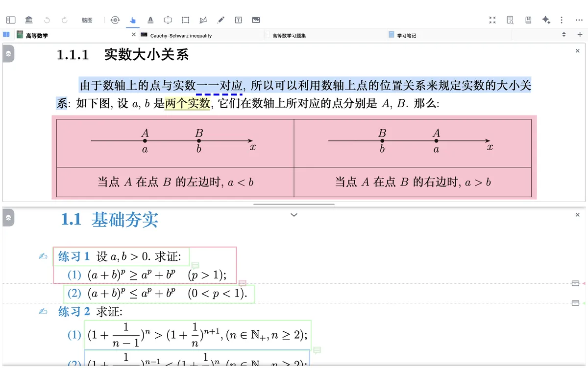Select the pencil drawing tool
The height and width of the screenshot is (368, 588).
pyautogui.click(x=221, y=20)
